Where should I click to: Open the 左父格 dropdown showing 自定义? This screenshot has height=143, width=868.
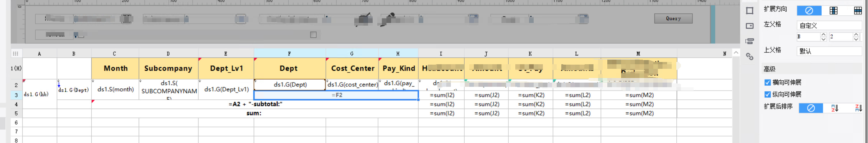(x=829, y=25)
